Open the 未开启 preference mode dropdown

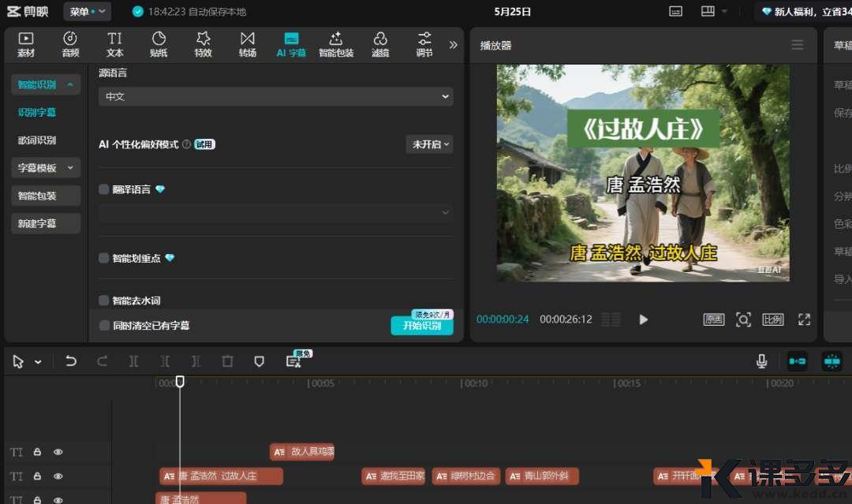[430, 144]
